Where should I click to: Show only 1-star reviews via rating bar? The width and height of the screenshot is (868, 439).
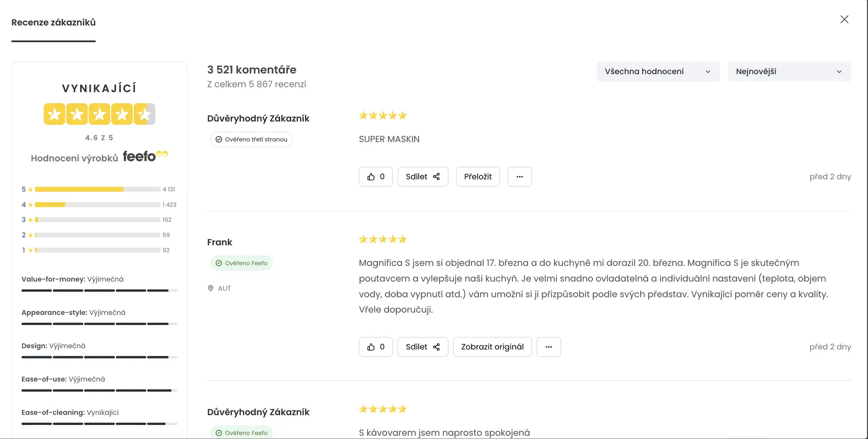[97, 250]
